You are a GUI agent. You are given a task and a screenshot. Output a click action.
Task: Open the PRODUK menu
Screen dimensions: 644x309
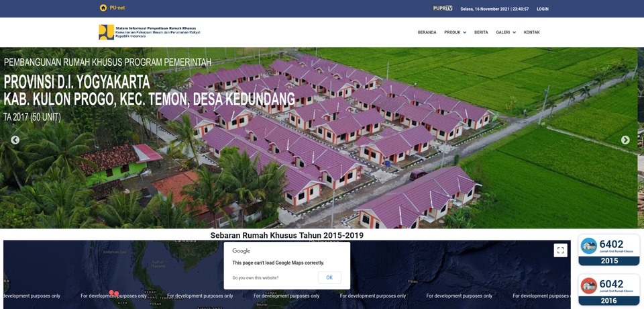[x=452, y=32]
